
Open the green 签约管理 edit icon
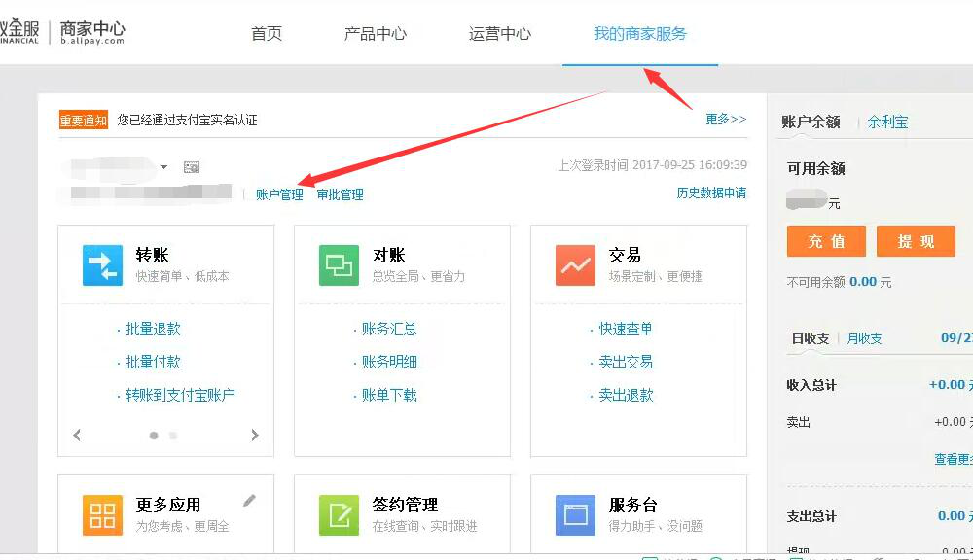339,514
